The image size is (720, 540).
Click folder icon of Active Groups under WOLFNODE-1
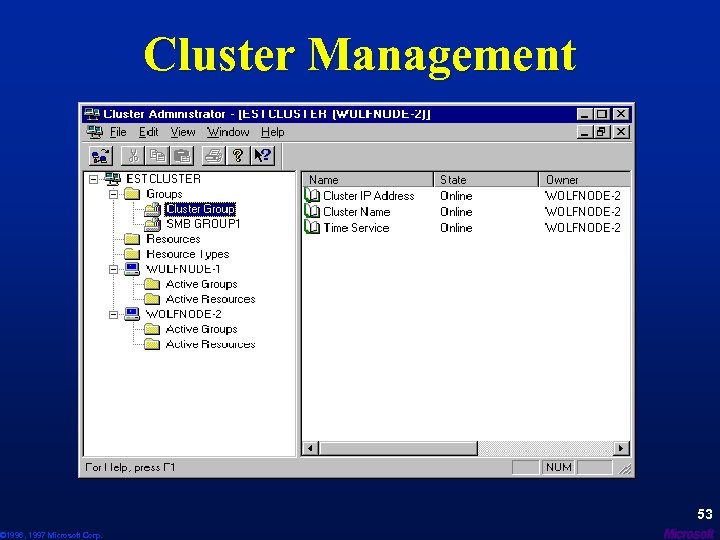152,284
